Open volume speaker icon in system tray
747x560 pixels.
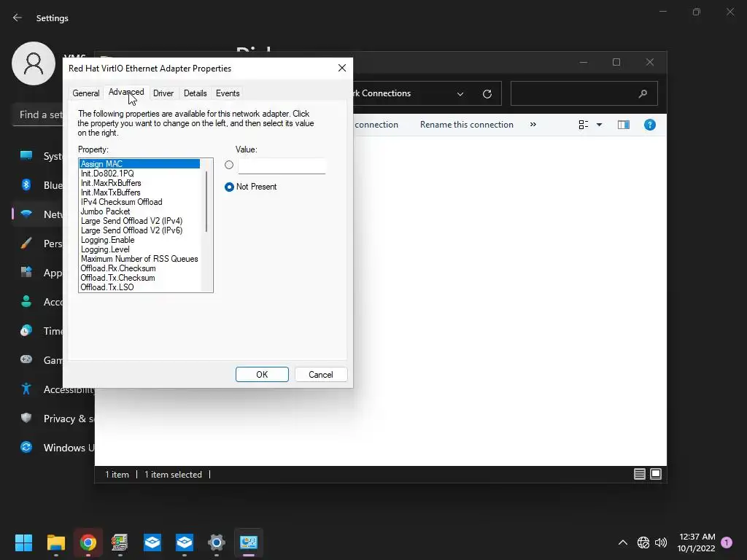(x=661, y=542)
